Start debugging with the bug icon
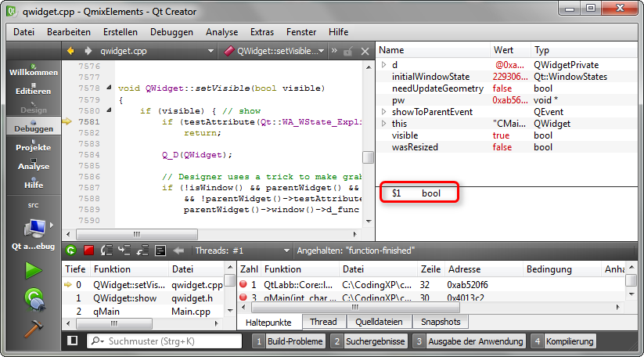644x357 pixels. tap(33, 298)
